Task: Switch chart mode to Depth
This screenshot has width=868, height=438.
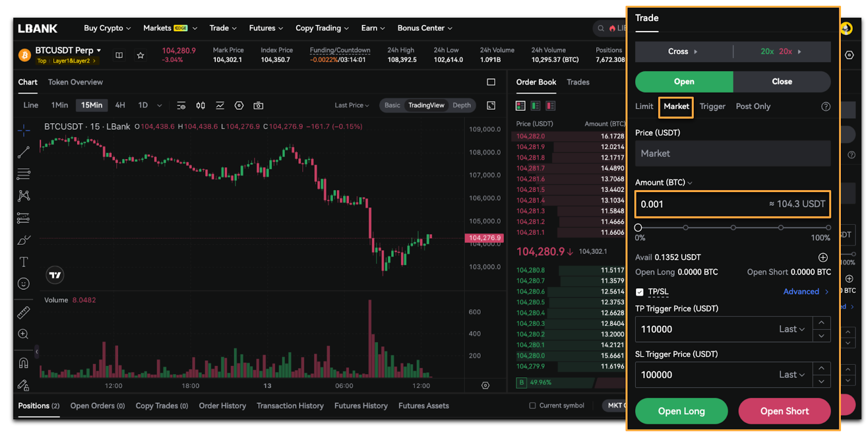Action: click(462, 105)
